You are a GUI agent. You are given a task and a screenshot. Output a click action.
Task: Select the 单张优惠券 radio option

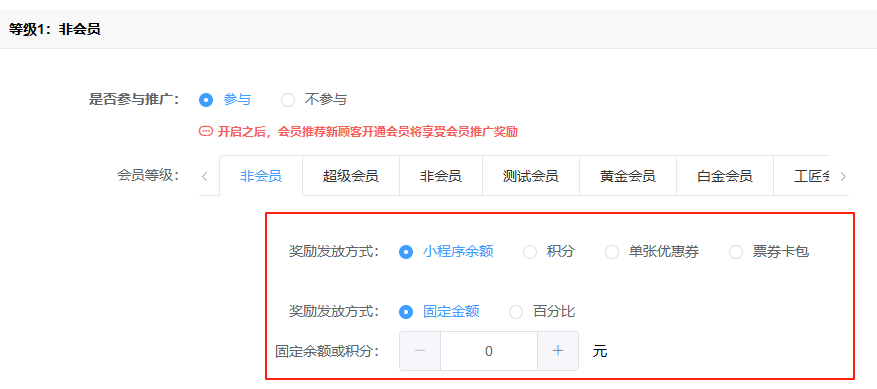coord(652,252)
